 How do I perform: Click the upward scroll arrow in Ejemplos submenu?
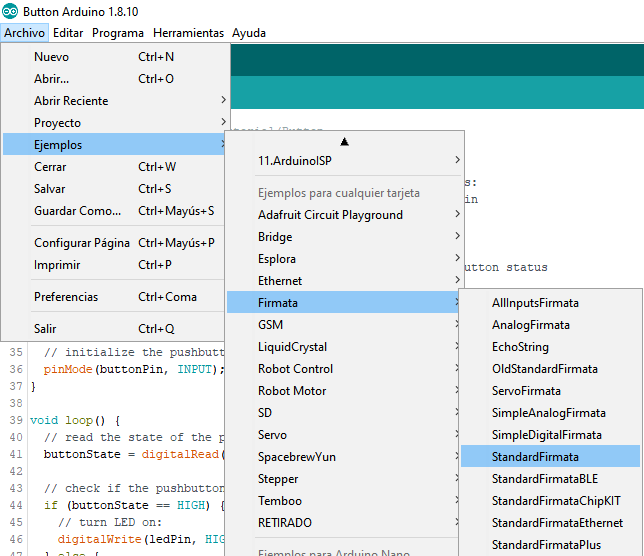point(344,142)
